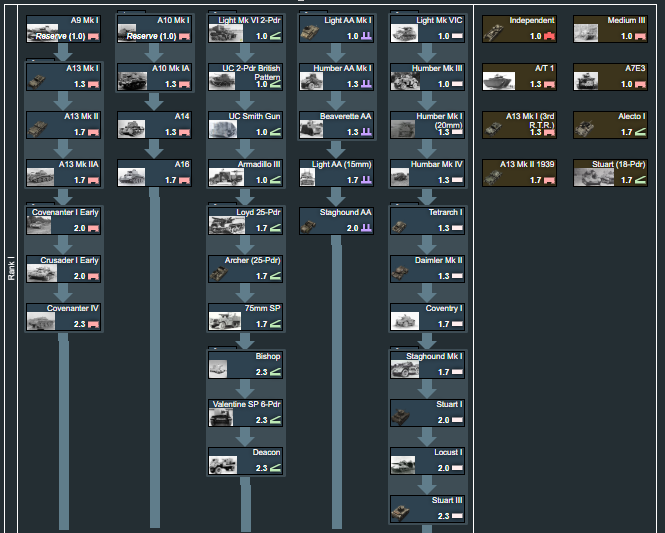The width and height of the screenshot is (665, 533).
Task: Select the Crusader I Early card
Action: click(x=64, y=268)
